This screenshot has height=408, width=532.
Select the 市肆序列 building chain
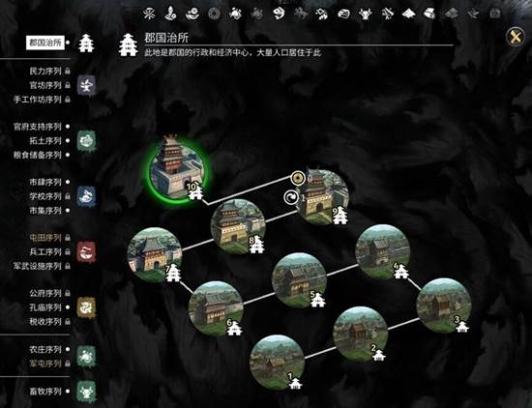45,183
